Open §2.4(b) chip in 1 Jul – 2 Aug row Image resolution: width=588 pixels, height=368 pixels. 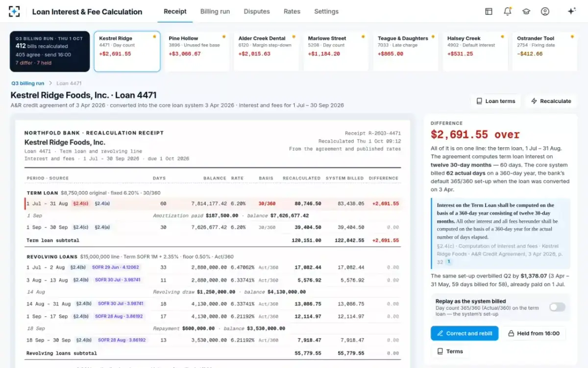(78, 267)
